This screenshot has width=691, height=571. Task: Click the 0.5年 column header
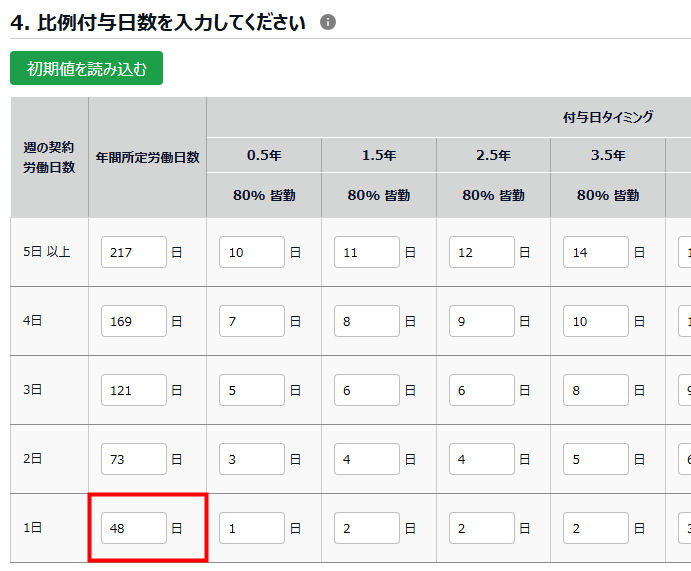click(x=264, y=155)
